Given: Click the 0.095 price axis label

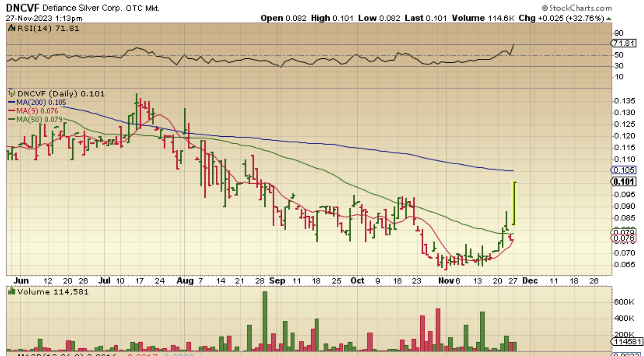Looking at the screenshot, I should click(625, 194).
